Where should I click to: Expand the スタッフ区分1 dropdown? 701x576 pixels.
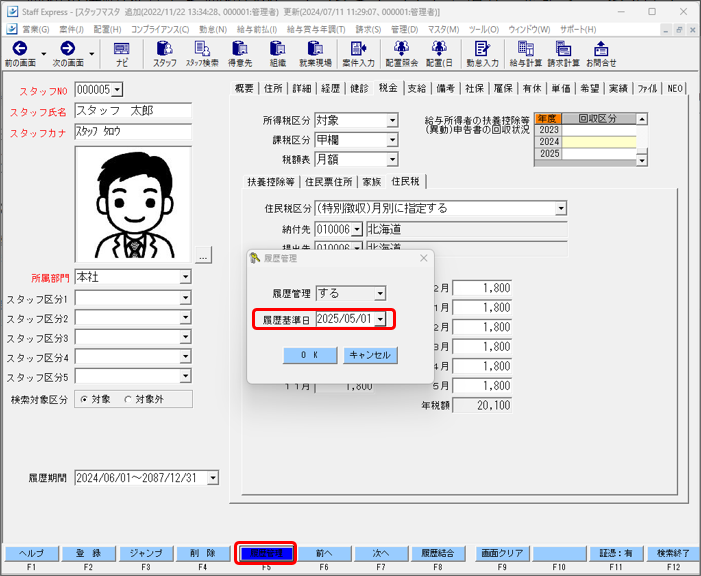185,298
